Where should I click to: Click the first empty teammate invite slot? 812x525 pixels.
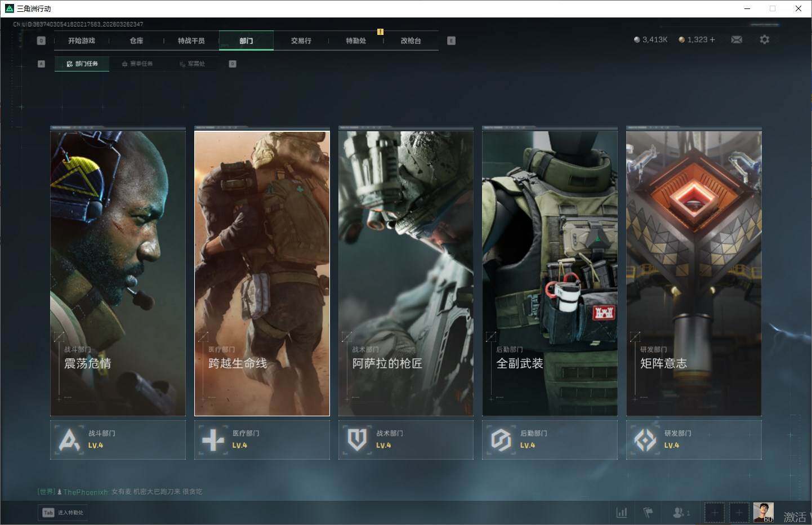(714, 513)
